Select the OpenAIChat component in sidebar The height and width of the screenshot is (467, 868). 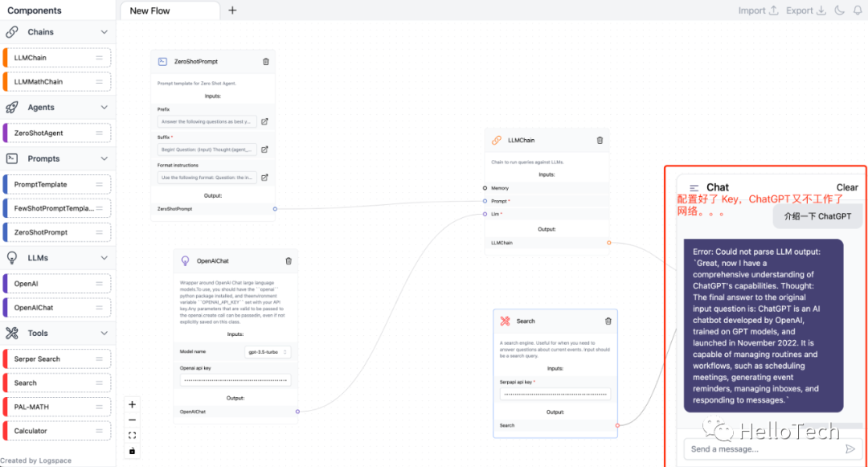click(x=58, y=308)
